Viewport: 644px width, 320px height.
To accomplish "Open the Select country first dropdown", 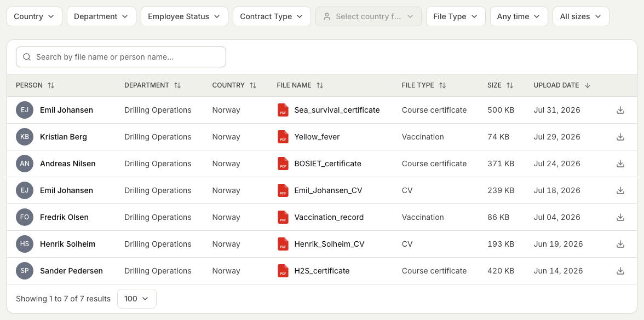I will [x=369, y=16].
